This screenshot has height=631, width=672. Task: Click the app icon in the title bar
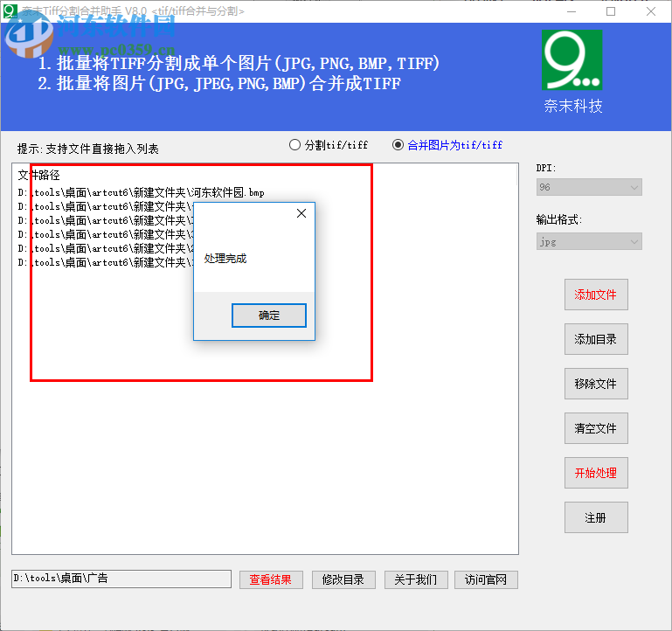[10, 10]
